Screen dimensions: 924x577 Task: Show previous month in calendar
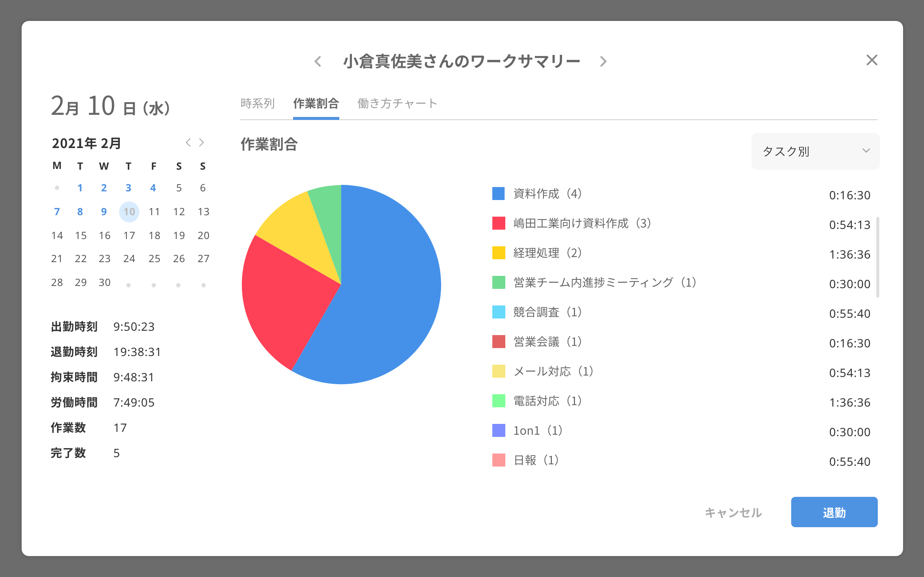(188, 143)
